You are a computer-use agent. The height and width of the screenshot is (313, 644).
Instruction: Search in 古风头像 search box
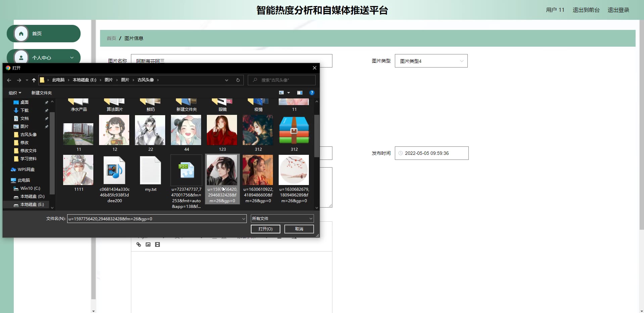(282, 80)
